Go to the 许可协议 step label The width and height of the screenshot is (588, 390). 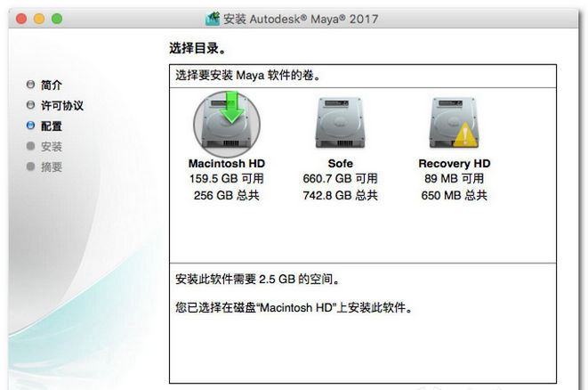point(62,105)
